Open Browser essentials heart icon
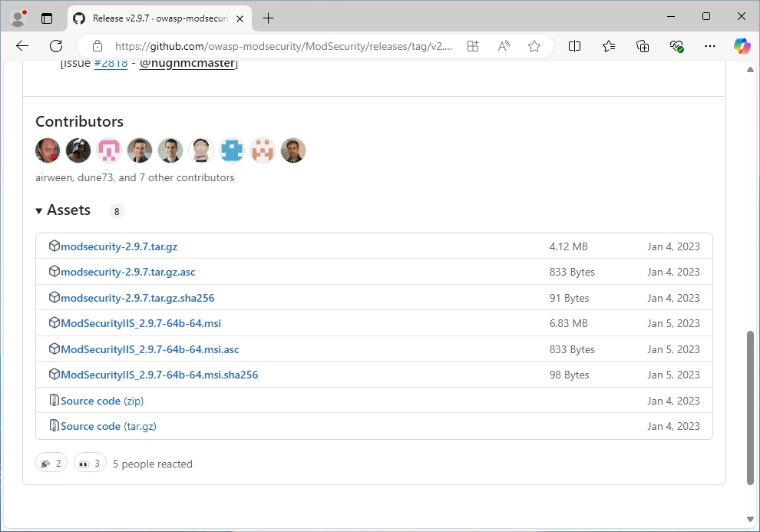This screenshot has height=532, width=760. point(676,46)
